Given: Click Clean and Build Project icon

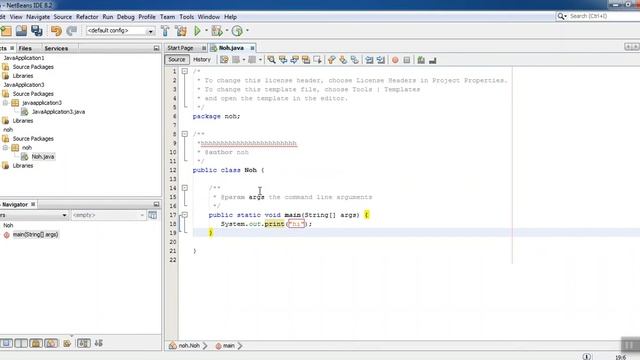Looking at the screenshot, I should (x=181, y=31).
